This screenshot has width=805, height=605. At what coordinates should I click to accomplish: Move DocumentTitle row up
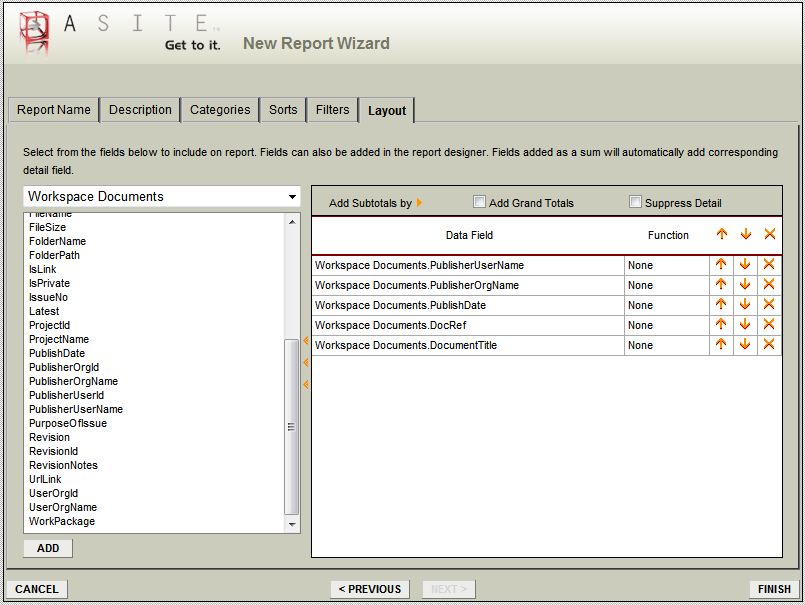721,345
